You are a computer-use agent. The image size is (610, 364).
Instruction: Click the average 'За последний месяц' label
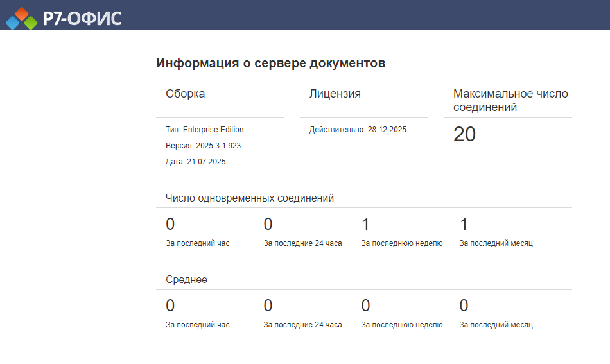pos(496,325)
